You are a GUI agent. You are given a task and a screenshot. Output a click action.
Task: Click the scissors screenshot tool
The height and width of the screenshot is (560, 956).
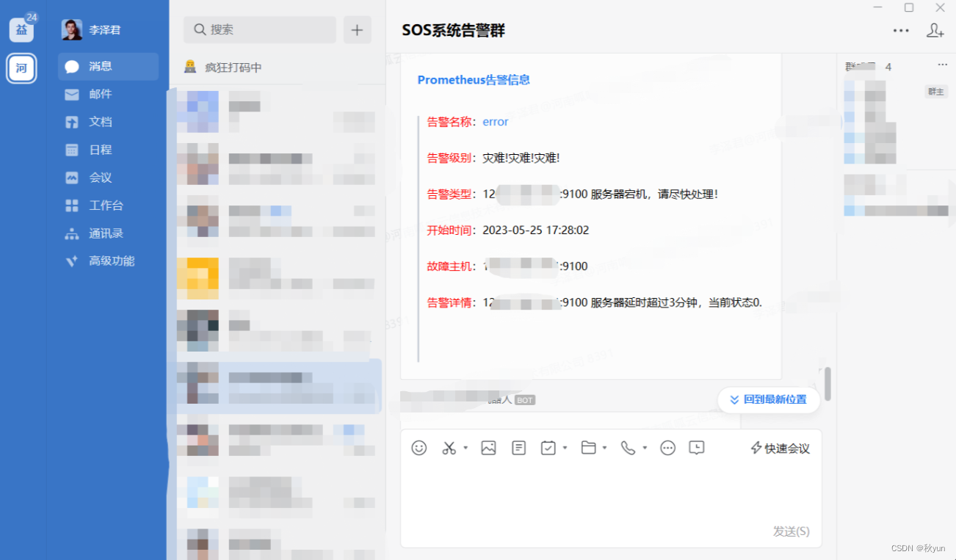tap(449, 448)
